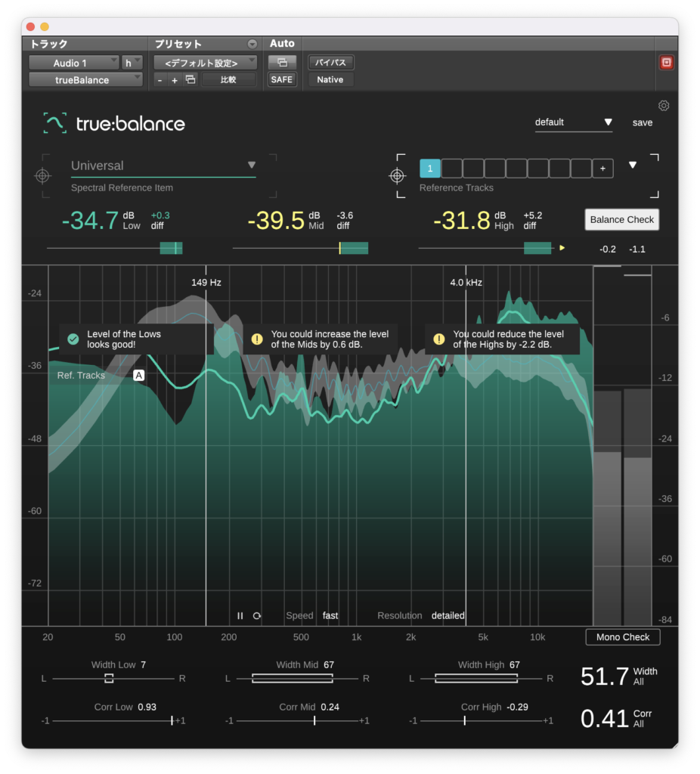The width and height of the screenshot is (700, 774).
Task: Open the Audio 1 track selector
Action: (73, 63)
